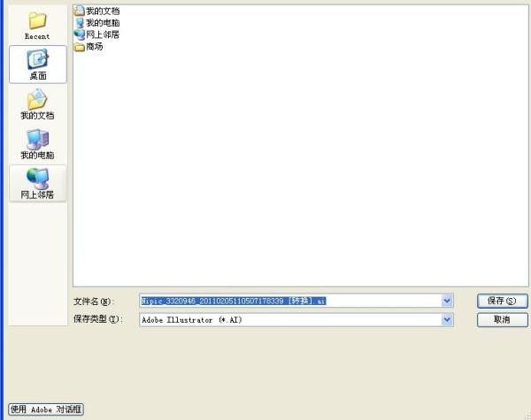Select 我的文档 icon in the file list

point(80,11)
